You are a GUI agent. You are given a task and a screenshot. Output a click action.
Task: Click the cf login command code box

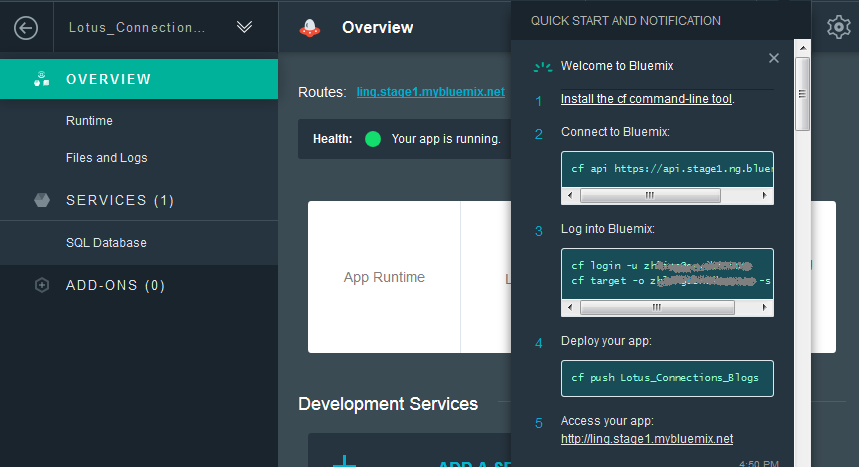(667, 273)
